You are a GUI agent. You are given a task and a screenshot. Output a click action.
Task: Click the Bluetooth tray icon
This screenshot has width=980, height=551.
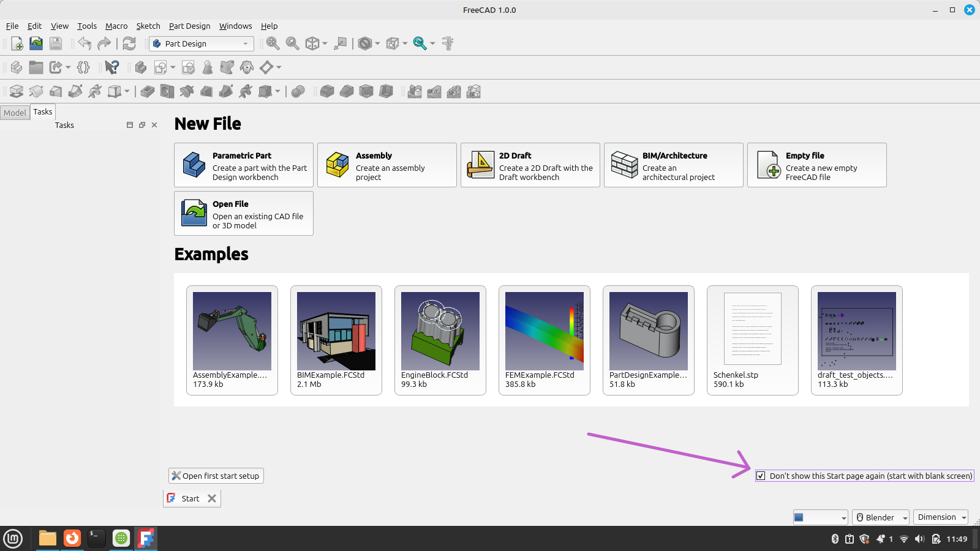tap(835, 539)
